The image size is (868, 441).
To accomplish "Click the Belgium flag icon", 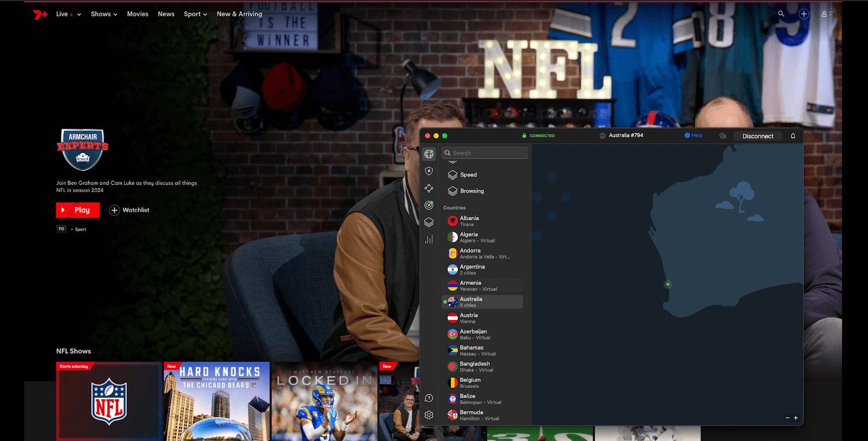I will coord(452,382).
